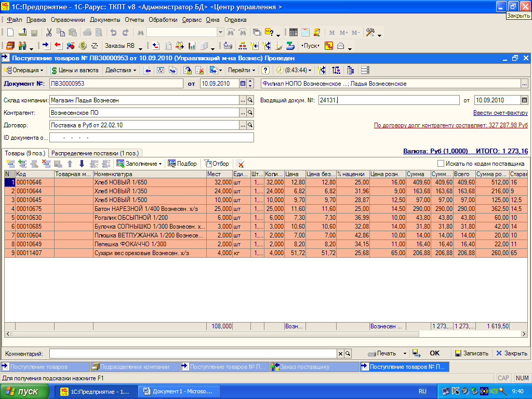The image size is (532, 399).
Task: Open the Печать dropdown arrow
Action: click(405, 353)
